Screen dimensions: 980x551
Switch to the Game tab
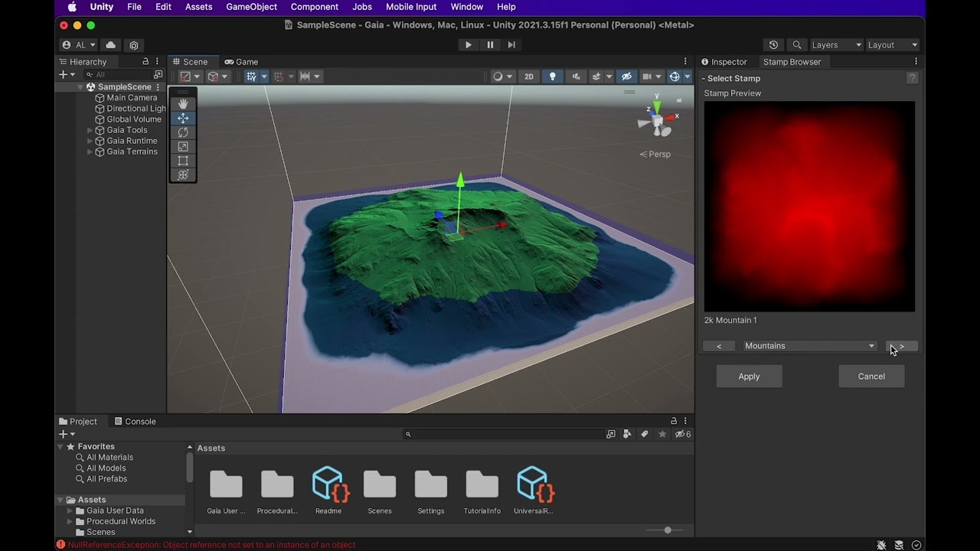[241, 61]
